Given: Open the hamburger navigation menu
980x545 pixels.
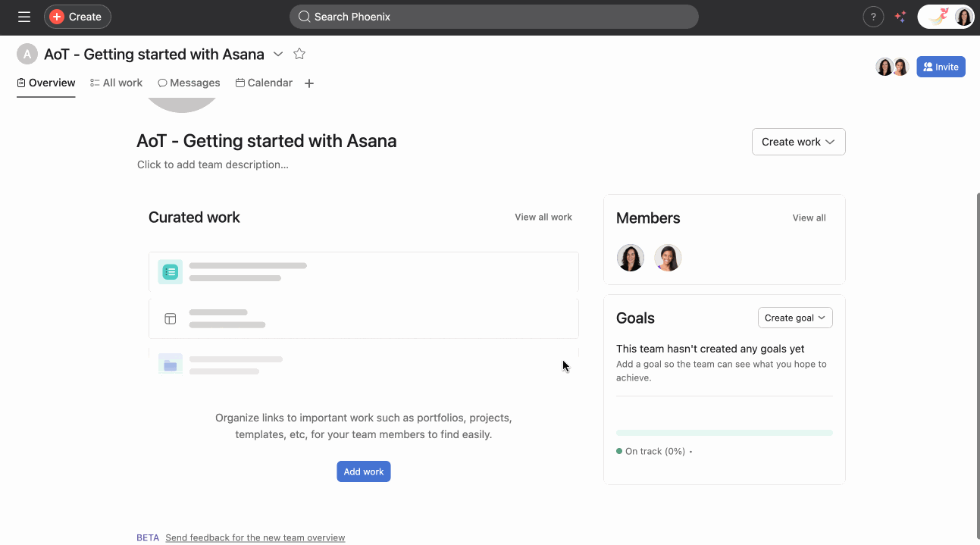Looking at the screenshot, I should (x=24, y=17).
